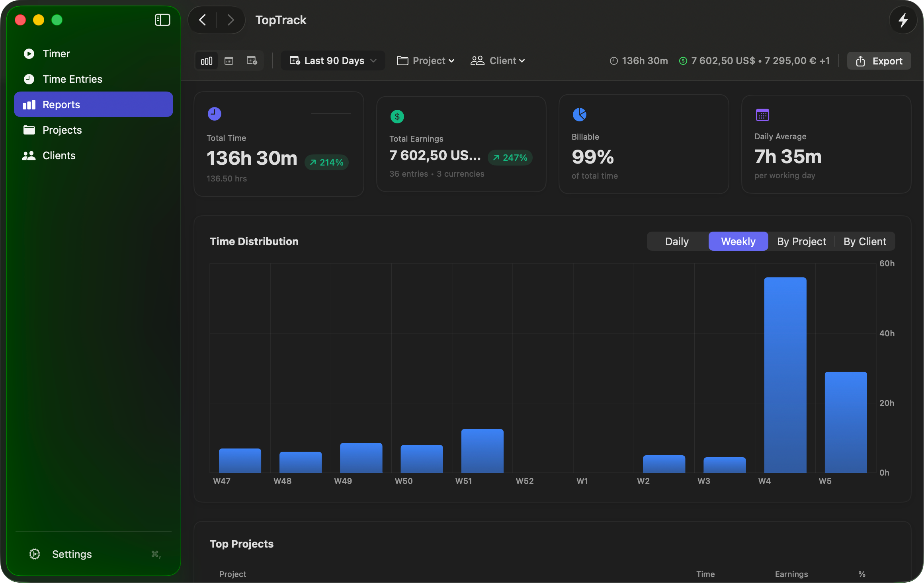Open the Timer section in the sidebar
This screenshot has width=924, height=583.
click(x=56, y=53)
